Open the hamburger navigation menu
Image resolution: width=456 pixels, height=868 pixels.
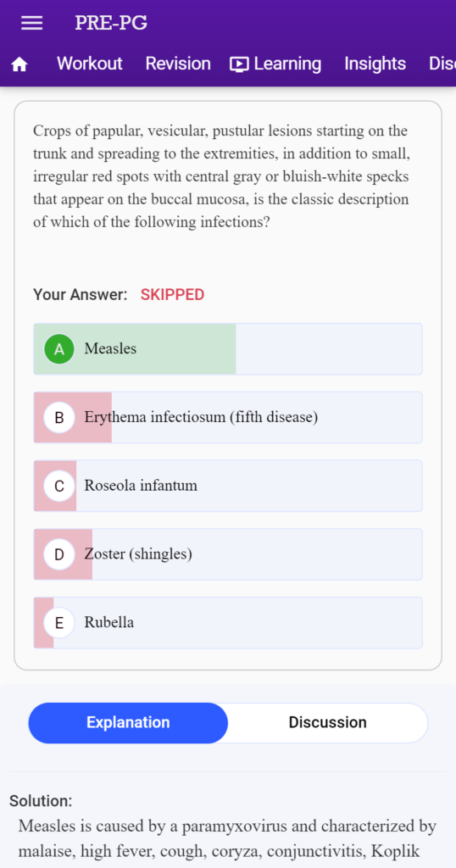[31, 23]
